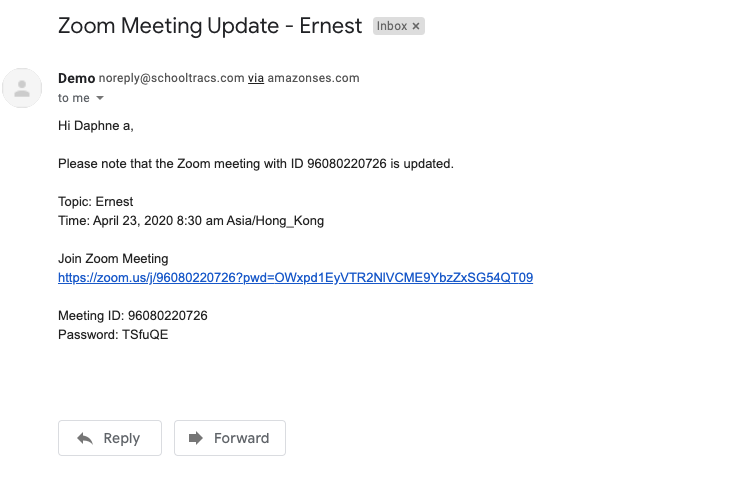Click the amazonses.com domain text

[313, 78]
